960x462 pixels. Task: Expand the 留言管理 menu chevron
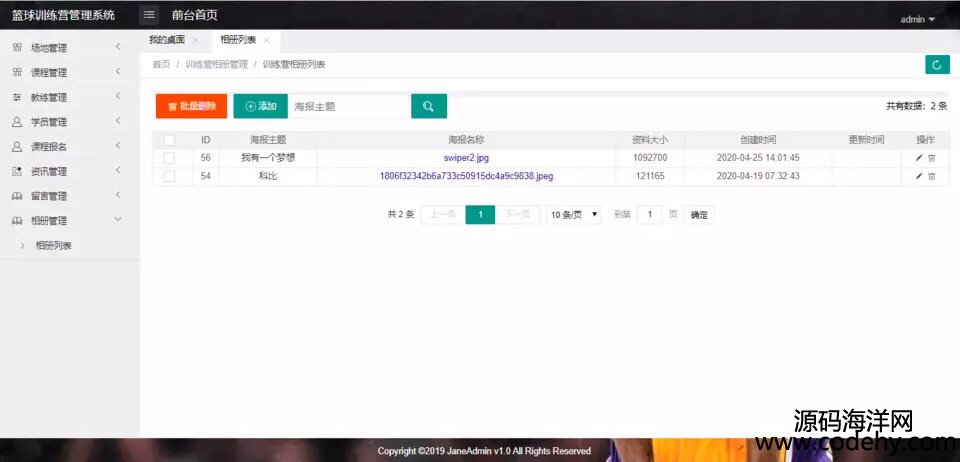[x=118, y=195]
